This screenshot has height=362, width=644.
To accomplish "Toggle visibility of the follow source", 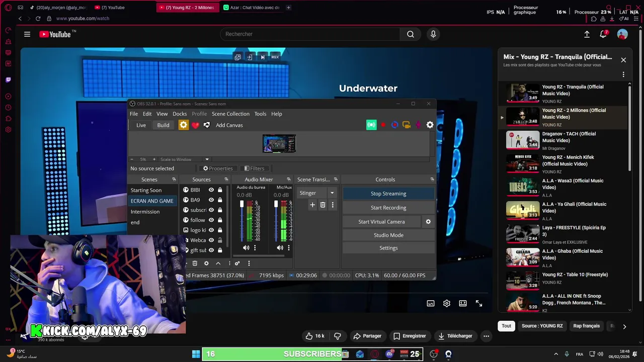I will [211, 220].
